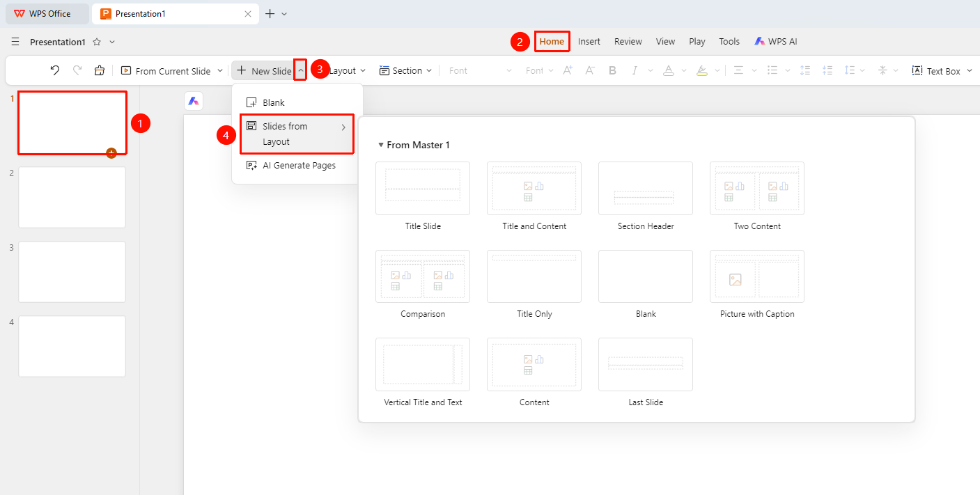Start slideshow From Current Slide
The width and height of the screenshot is (980, 495).
coord(166,70)
